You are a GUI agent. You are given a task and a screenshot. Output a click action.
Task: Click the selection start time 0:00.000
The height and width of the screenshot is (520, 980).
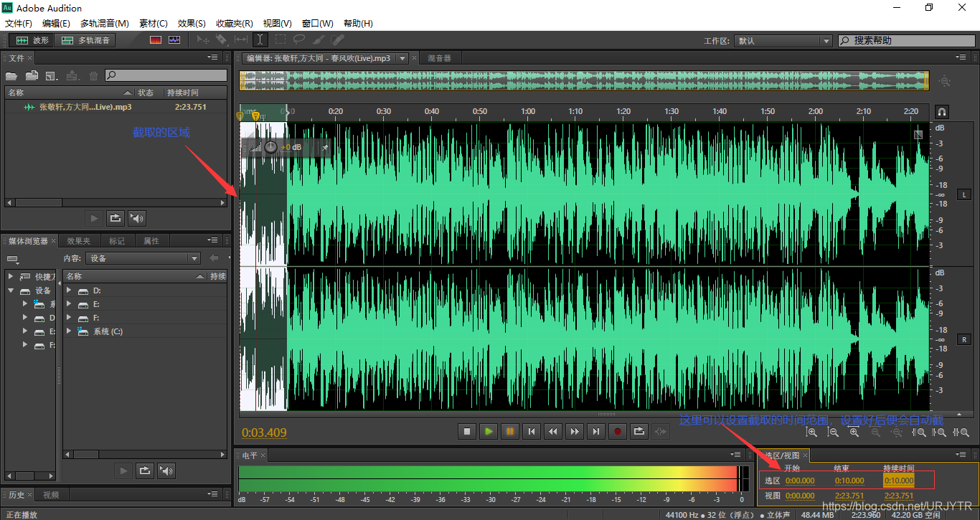point(800,481)
